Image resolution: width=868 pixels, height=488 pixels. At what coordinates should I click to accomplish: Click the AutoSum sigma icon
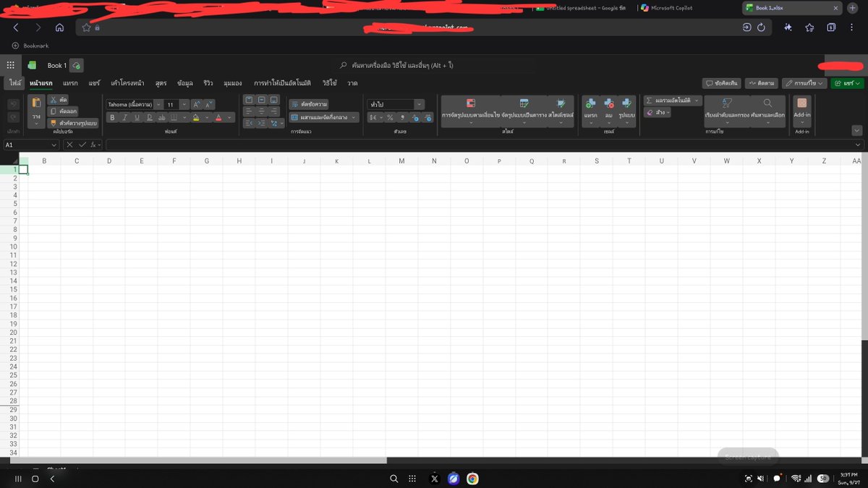[649, 100]
